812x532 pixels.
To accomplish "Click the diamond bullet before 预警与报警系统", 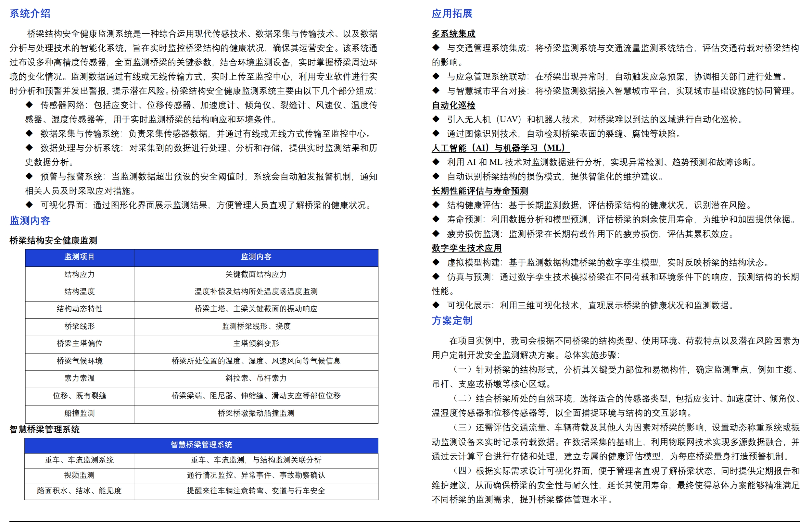I will pyautogui.click(x=29, y=176).
